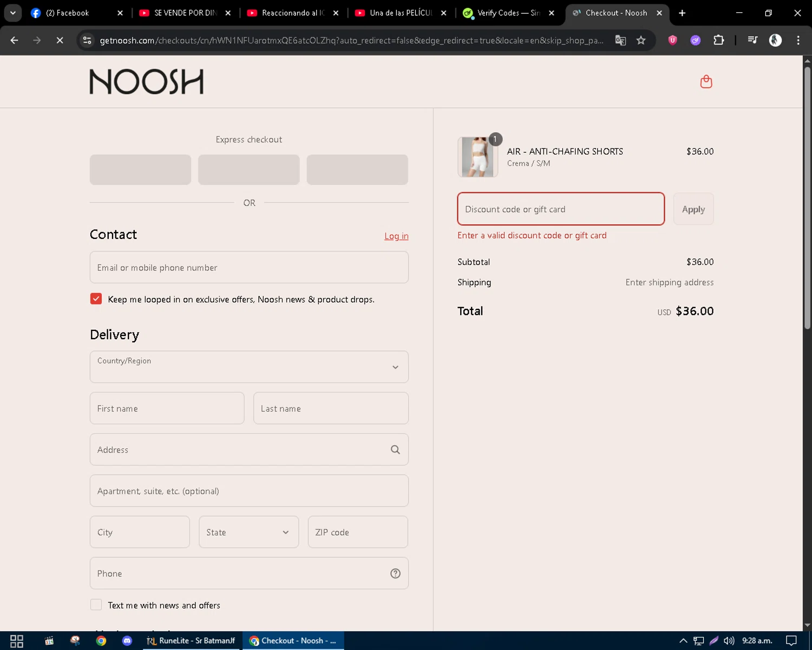Open RuneLite - Sr BatmanJf in taskbar
This screenshot has height=650, width=812.
pyautogui.click(x=191, y=641)
